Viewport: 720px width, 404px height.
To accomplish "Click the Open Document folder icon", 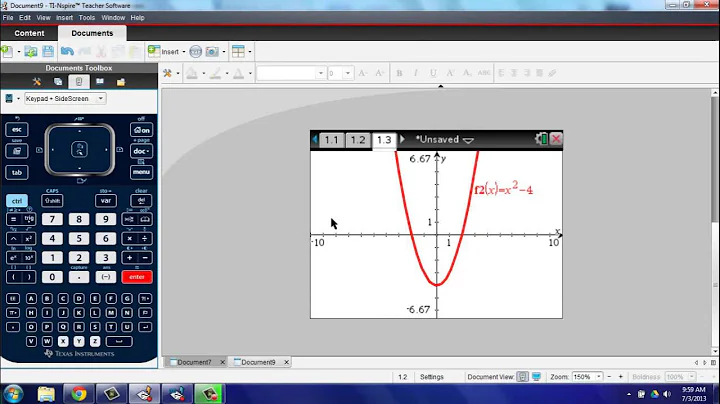I will click(31, 51).
